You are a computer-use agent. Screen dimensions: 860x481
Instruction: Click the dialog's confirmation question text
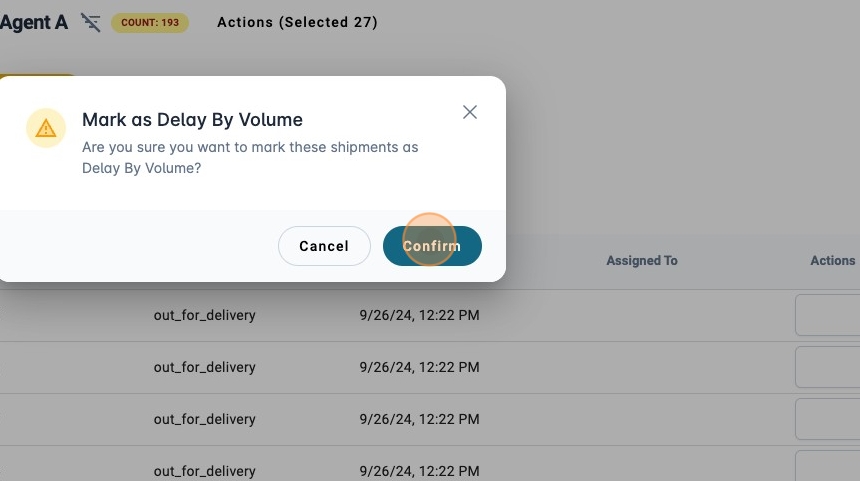click(250, 158)
